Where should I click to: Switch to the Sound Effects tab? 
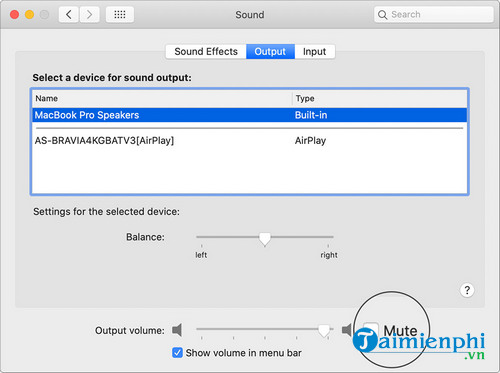pos(206,52)
